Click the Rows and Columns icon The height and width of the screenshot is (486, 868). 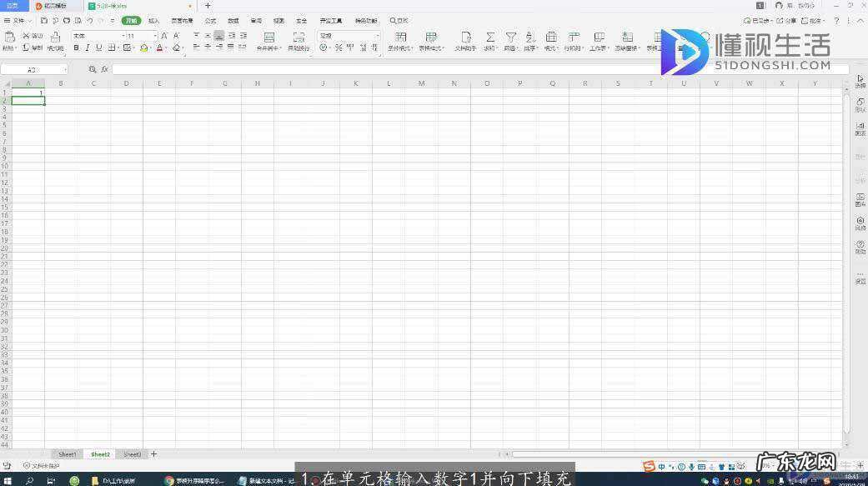(x=574, y=37)
